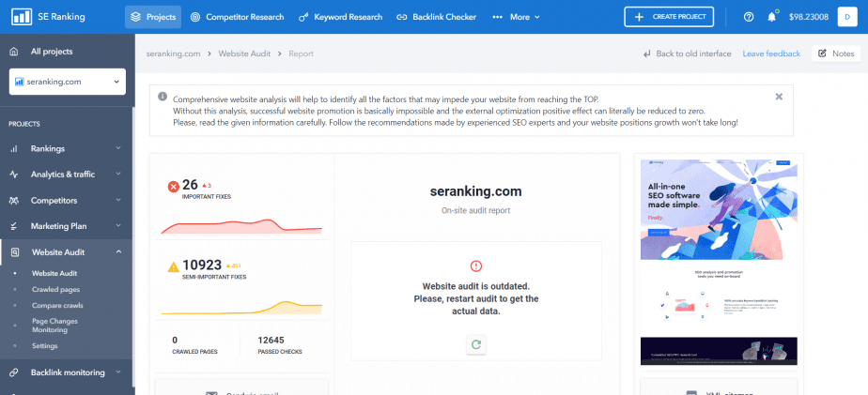Image resolution: width=868 pixels, height=395 pixels.
Task: Click the Competitor Research target icon
Action: tap(194, 17)
